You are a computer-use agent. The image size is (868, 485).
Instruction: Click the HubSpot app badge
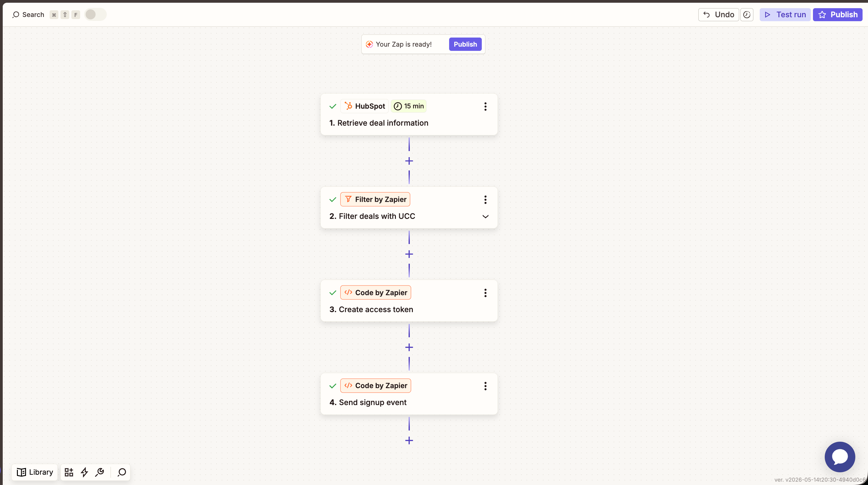[364, 106]
